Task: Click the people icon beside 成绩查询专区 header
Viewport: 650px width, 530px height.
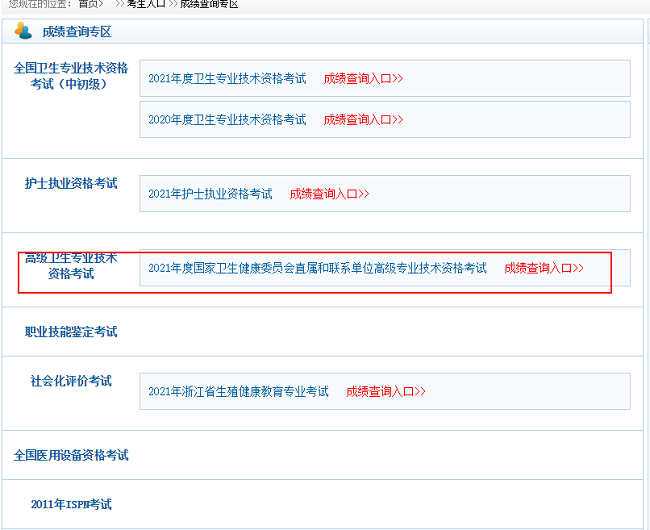Action: pos(23,31)
